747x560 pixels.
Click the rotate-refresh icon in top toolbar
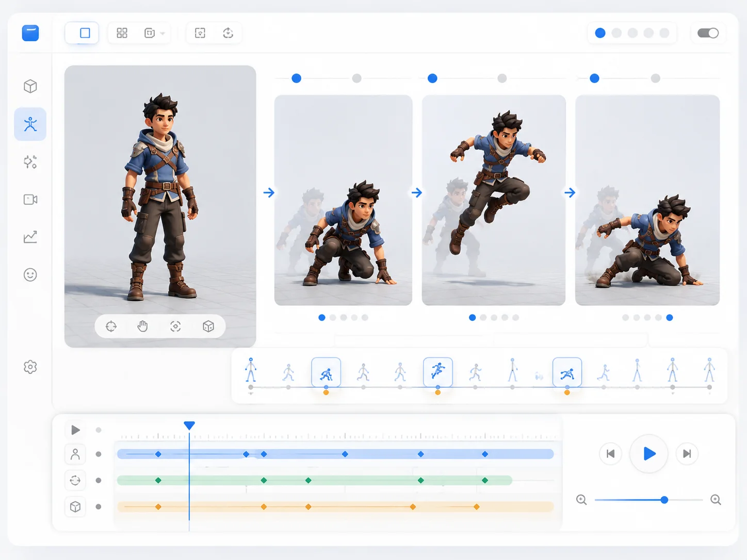tap(228, 33)
